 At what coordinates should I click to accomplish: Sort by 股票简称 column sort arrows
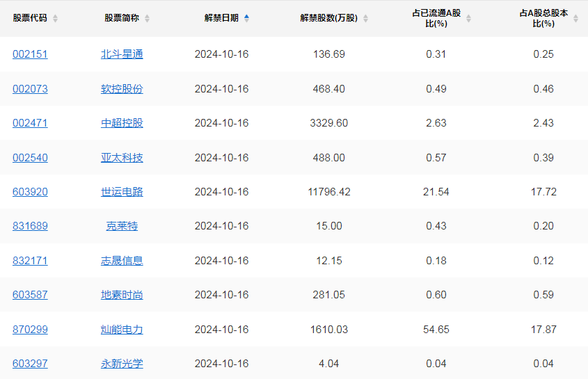(147, 18)
